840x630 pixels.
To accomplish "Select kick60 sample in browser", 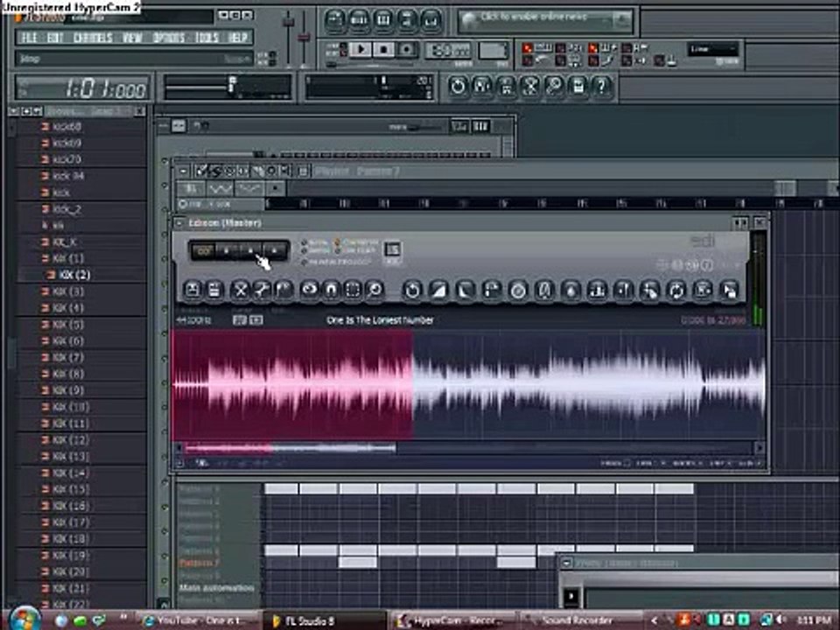I will 66,127.
